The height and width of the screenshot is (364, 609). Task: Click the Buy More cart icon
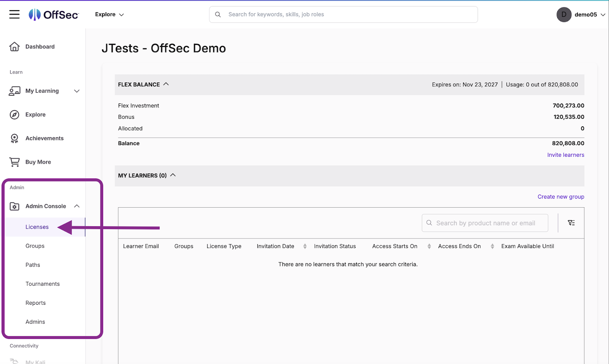click(x=14, y=162)
